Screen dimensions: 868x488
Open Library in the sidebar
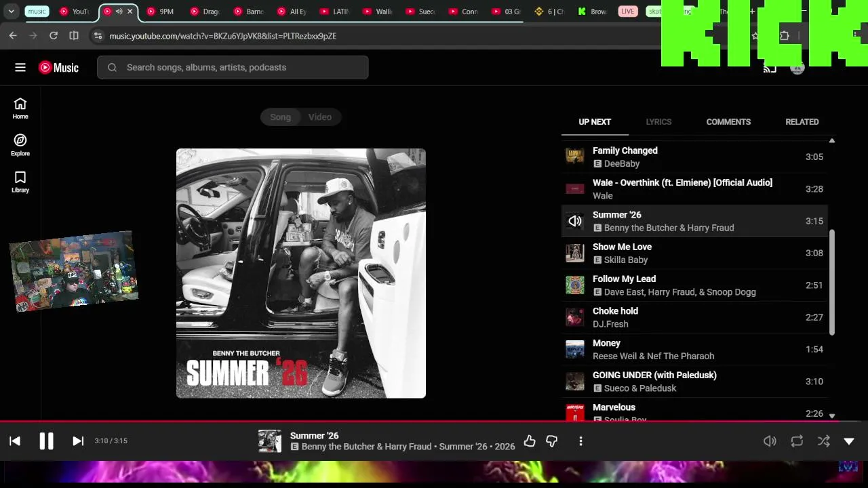(x=20, y=182)
